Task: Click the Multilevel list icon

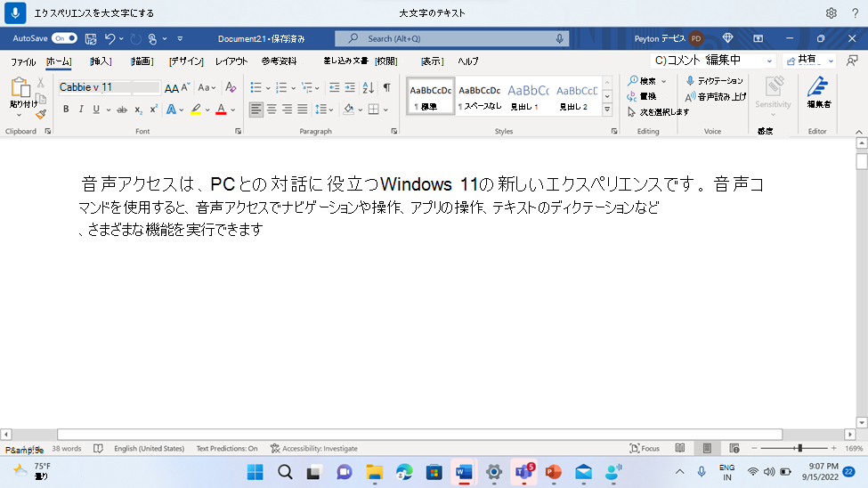Action: tap(306, 87)
